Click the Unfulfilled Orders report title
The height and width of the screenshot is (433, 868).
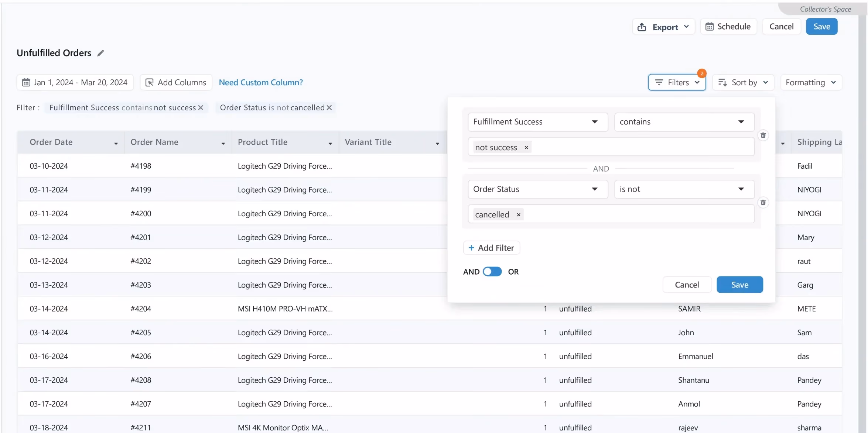[54, 53]
